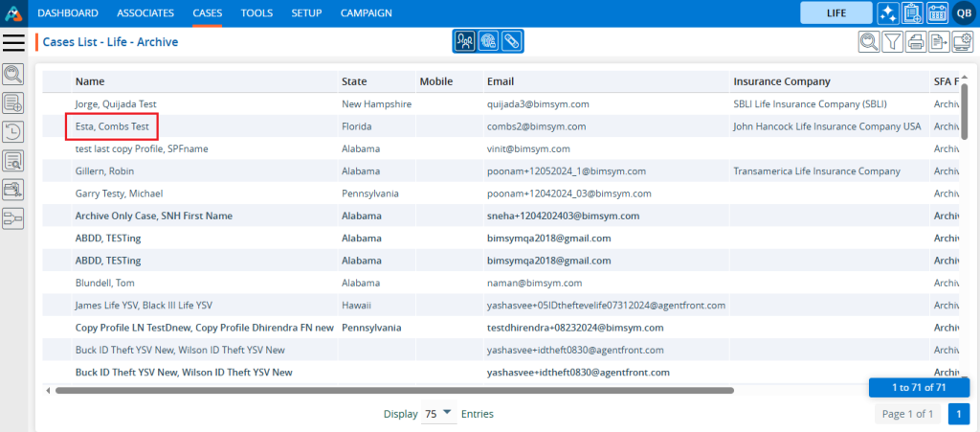Click the filter funnel icon
Image resolution: width=980 pixels, height=432 pixels.
[892, 41]
